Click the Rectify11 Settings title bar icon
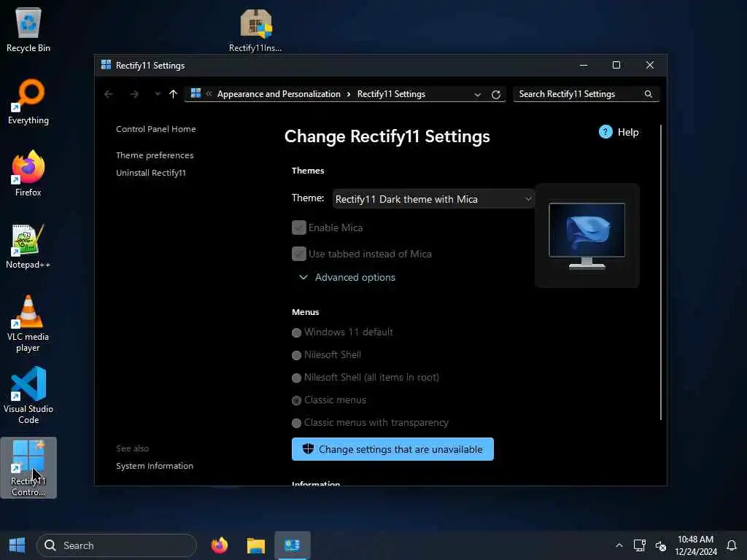The image size is (747, 560). point(106,65)
